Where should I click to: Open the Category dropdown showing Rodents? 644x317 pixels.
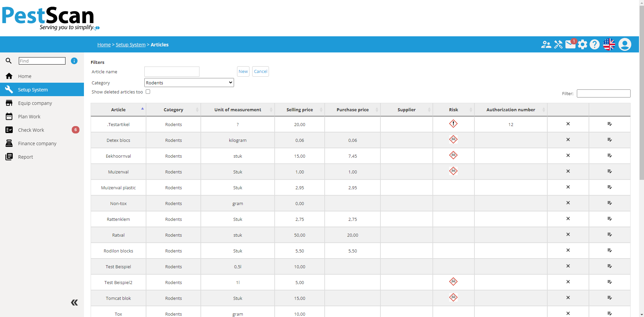(189, 83)
